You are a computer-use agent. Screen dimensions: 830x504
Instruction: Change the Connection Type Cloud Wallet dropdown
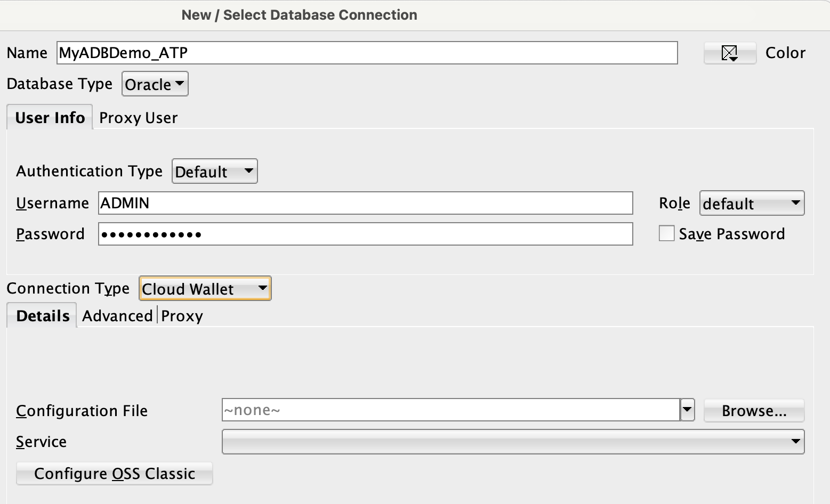(205, 288)
